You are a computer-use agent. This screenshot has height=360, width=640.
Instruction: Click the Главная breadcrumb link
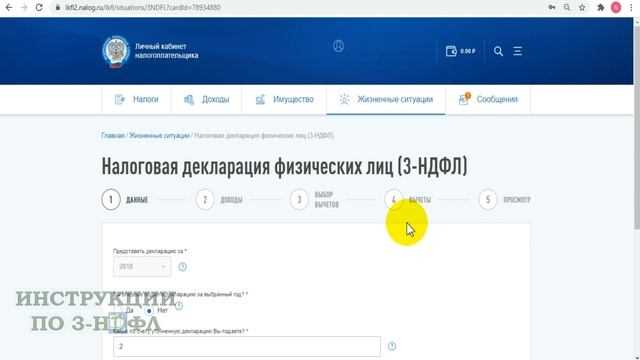tap(113, 136)
